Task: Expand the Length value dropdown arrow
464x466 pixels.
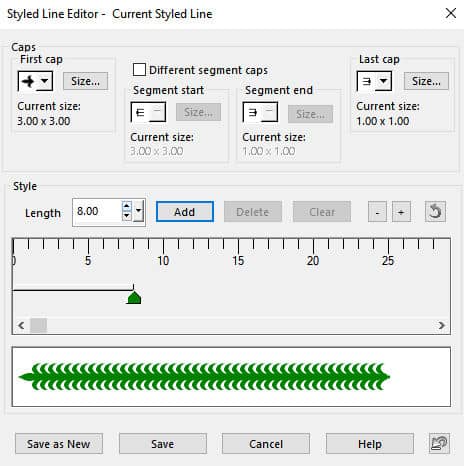Action: (x=139, y=211)
